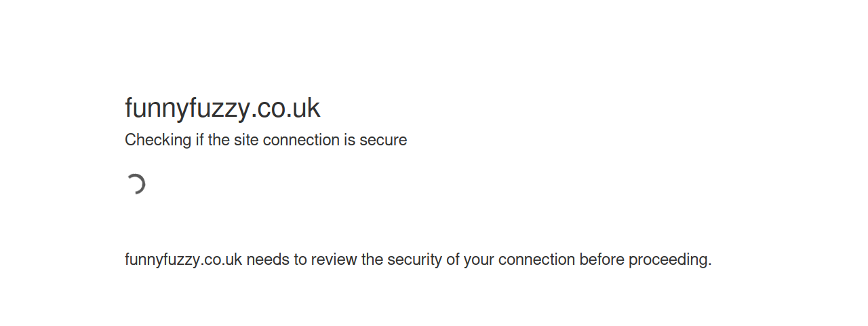Screen dimensions: 868x326
Task: Click the word 'the' before 'security'
Action: pos(372,259)
